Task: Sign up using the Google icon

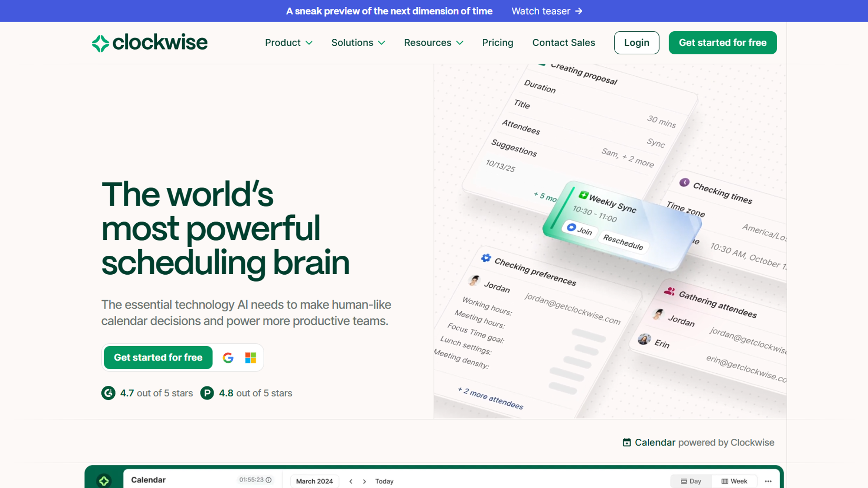Action: [228, 357]
